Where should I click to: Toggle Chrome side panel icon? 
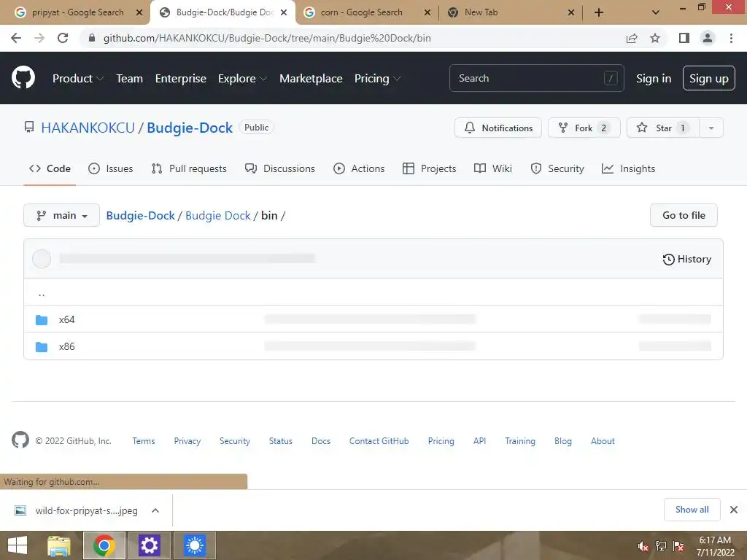tap(684, 38)
